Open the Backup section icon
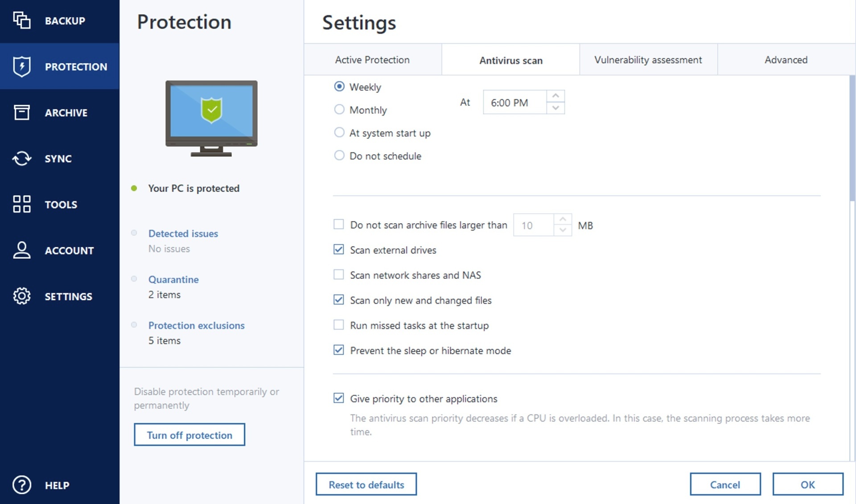The height and width of the screenshot is (504, 856). [x=21, y=20]
